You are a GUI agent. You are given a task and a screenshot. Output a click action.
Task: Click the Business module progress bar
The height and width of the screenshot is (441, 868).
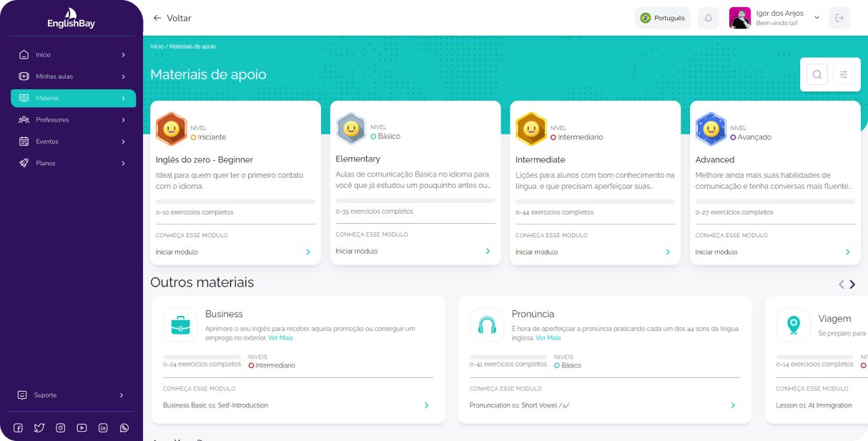point(202,357)
